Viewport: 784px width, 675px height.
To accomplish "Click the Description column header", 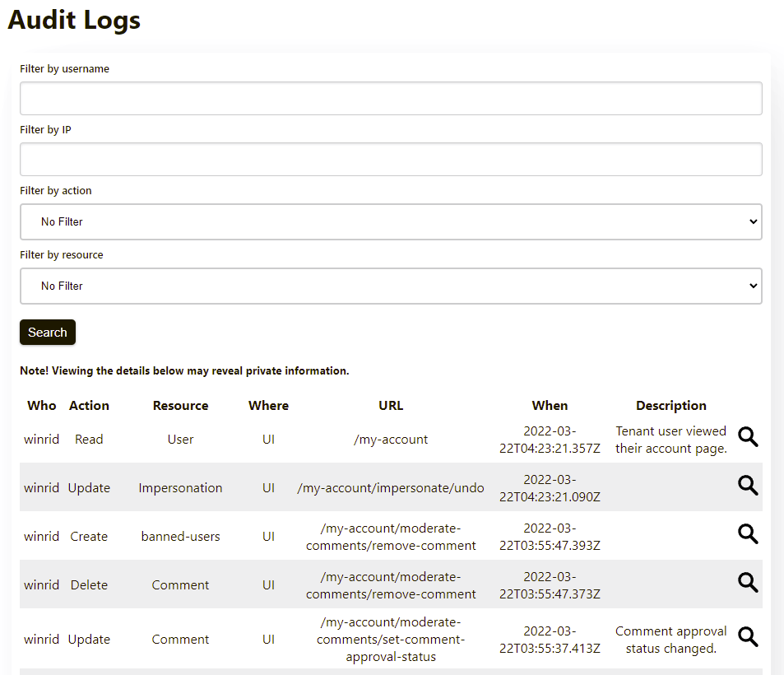I will point(671,406).
